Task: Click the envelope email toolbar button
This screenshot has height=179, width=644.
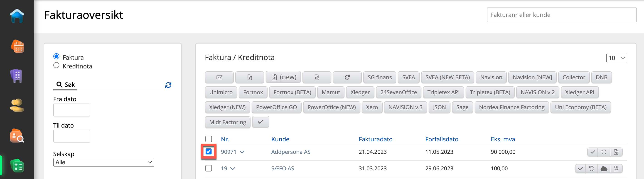Action: 219,77
